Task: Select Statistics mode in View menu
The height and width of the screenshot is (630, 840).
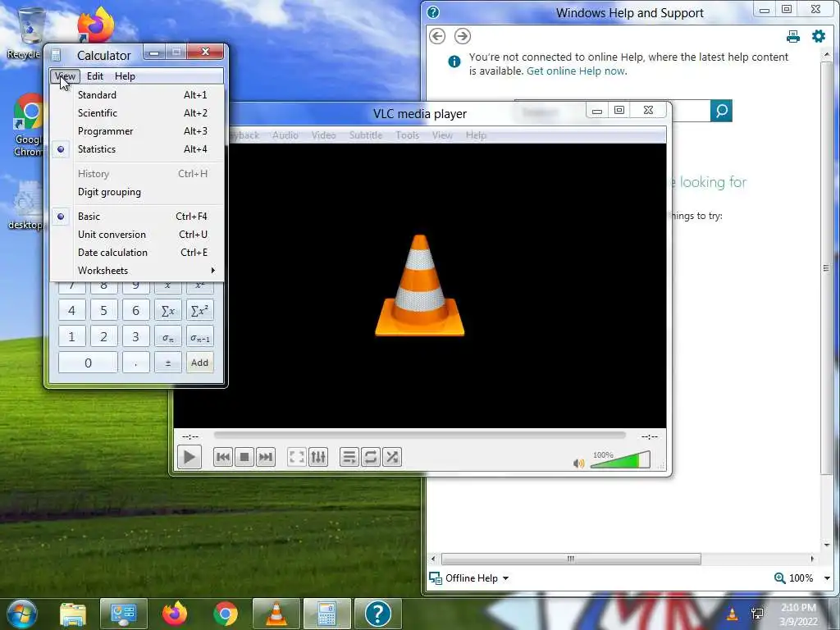Action: (137, 149)
